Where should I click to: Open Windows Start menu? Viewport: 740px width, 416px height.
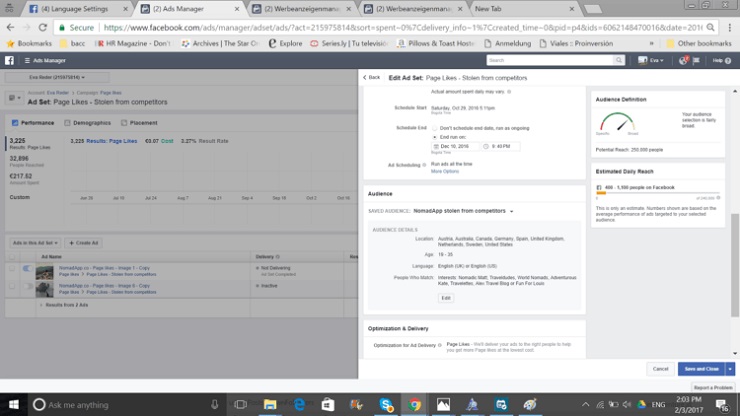point(14,405)
